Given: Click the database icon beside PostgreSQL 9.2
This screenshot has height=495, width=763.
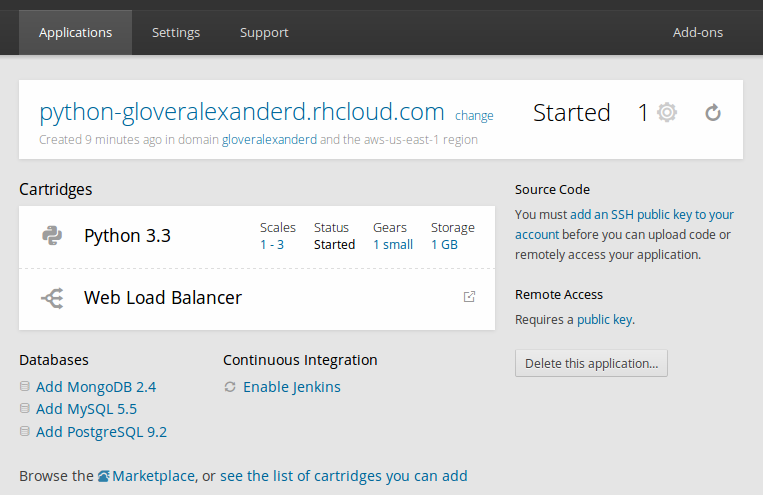Looking at the screenshot, I should tap(25, 431).
